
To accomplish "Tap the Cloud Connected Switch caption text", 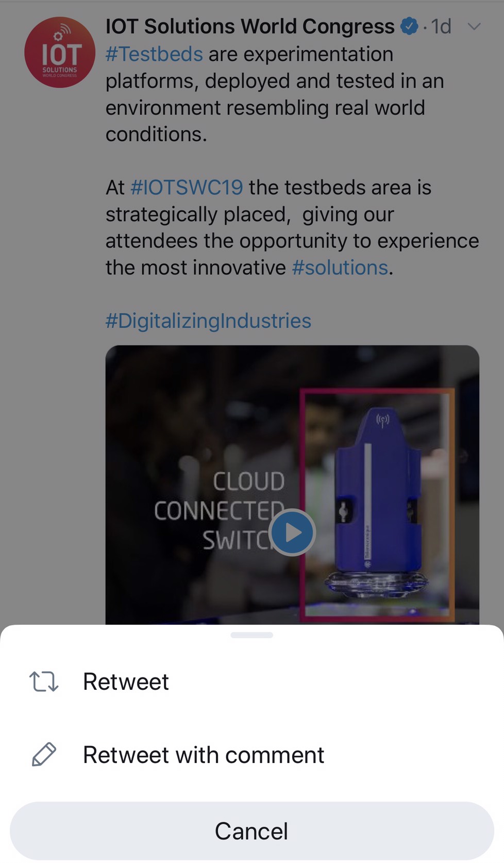I will pyautogui.click(x=219, y=510).
